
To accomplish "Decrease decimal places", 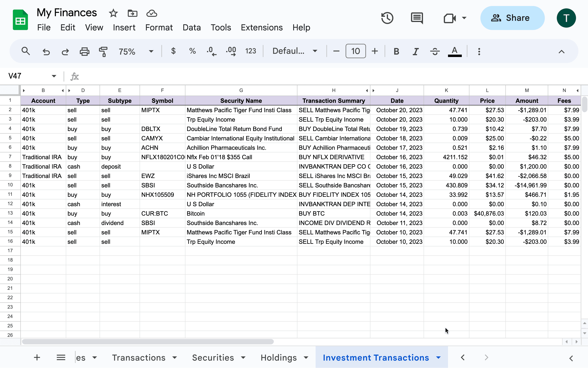I will [211, 51].
